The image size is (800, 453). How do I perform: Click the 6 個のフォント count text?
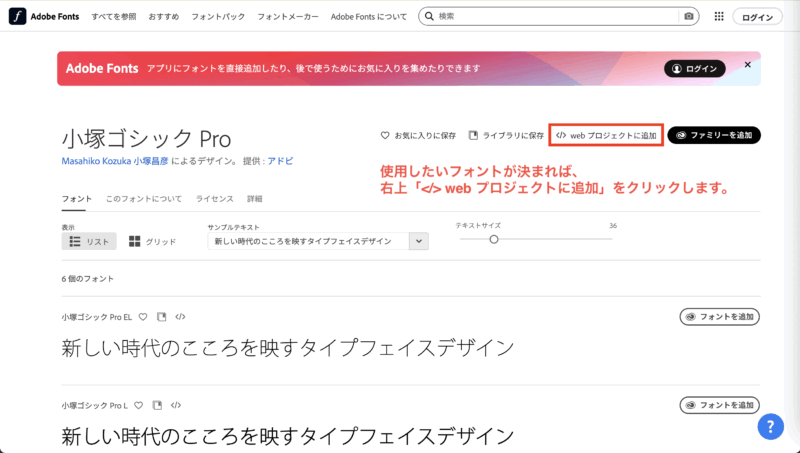[88, 279]
